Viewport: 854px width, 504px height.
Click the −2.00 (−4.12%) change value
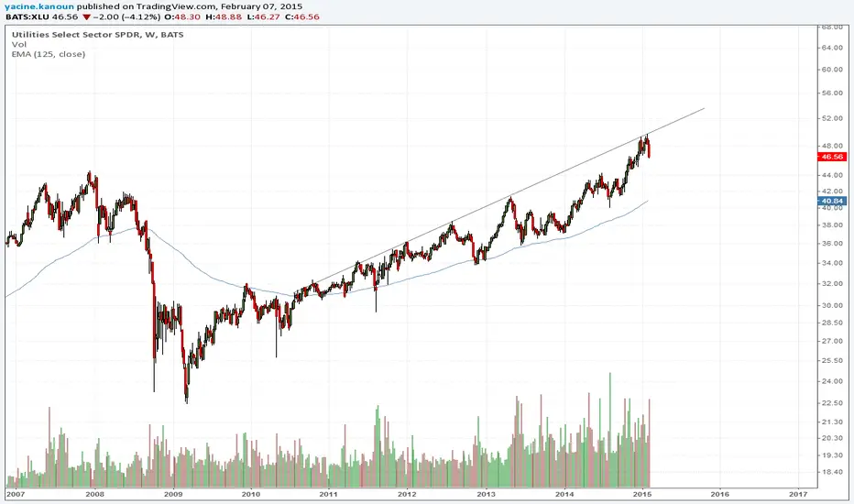coord(126,16)
